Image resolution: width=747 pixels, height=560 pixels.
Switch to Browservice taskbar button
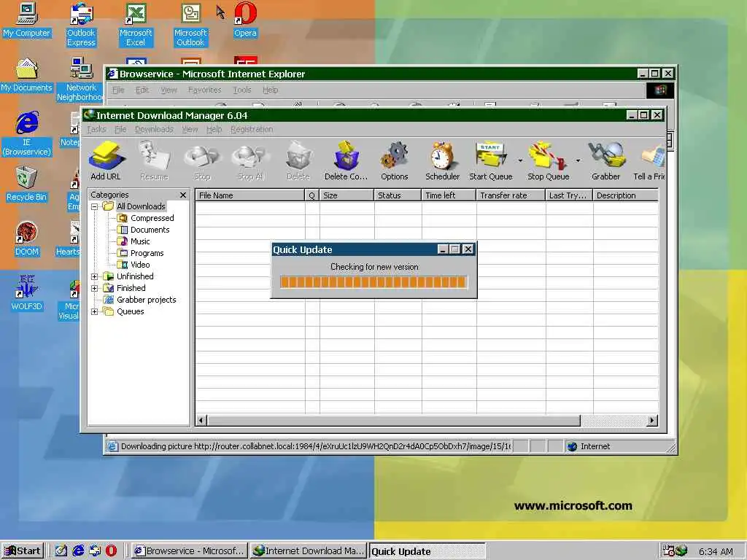pos(189,551)
